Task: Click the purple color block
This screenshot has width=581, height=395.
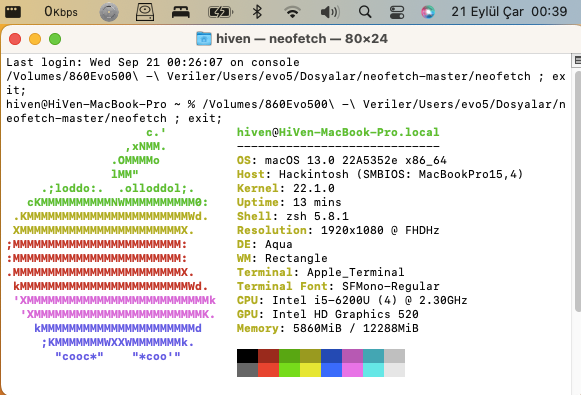Action: [352, 356]
